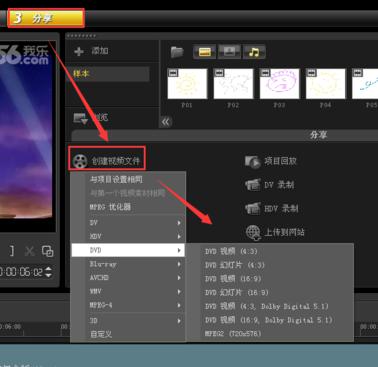Click the enlarge preview icon beside scissors

pos(47,251)
